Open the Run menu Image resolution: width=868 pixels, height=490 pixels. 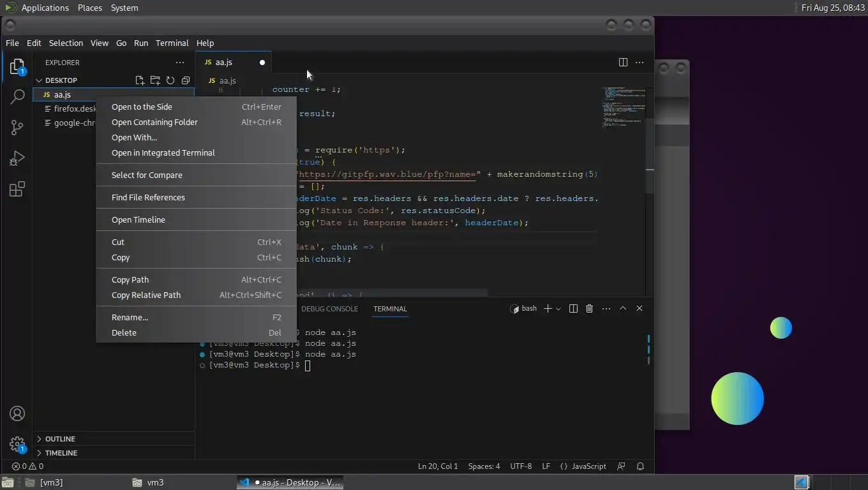[141, 43]
